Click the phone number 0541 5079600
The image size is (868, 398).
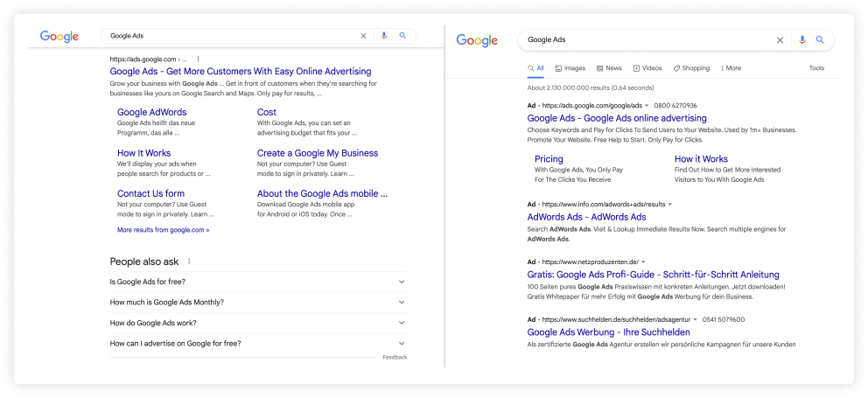tap(724, 319)
